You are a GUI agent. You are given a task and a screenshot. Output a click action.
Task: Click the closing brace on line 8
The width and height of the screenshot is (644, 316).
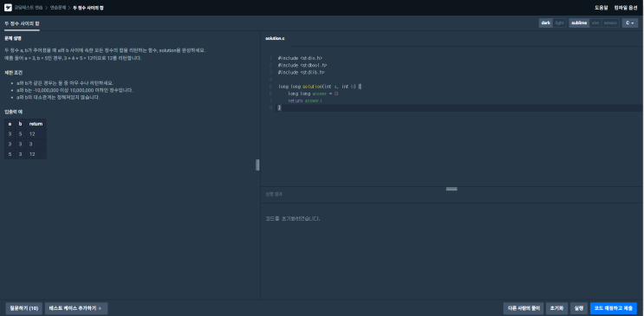pyautogui.click(x=279, y=108)
